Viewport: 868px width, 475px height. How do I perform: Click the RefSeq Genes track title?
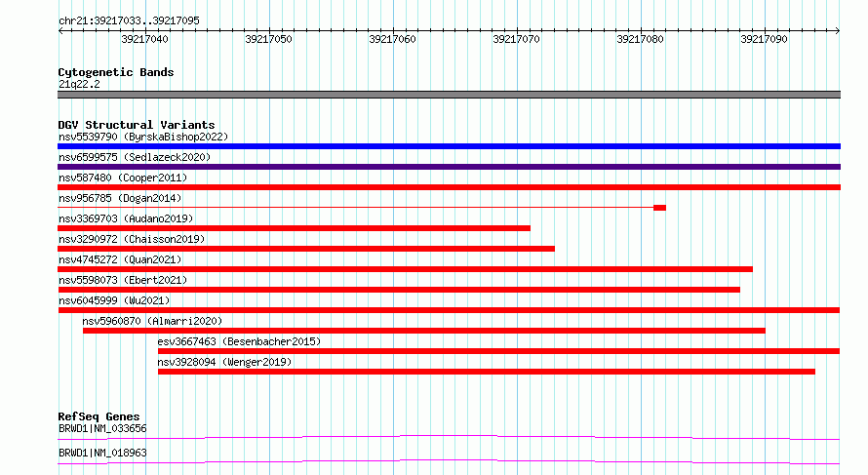pos(99,416)
